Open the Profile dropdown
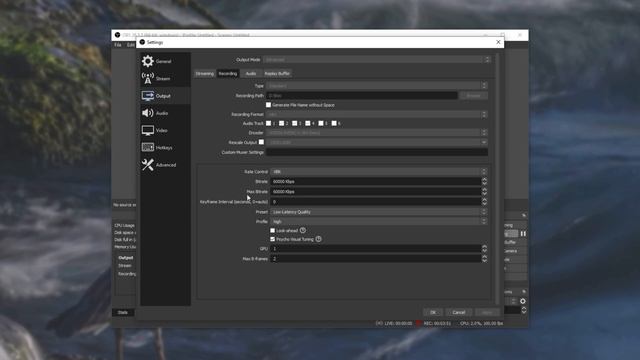The height and width of the screenshot is (360, 640). tap(379, 222)
